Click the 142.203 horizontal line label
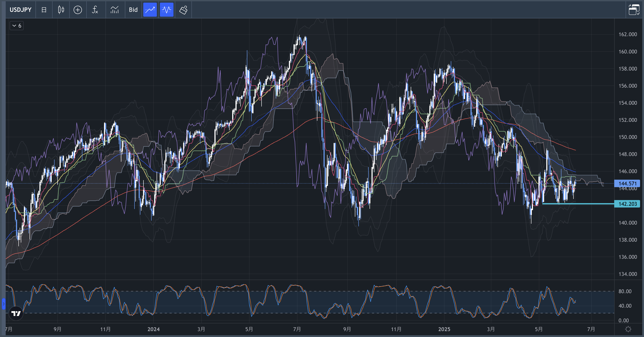Screen dimensions: 644x337 [x=627, y=204]
